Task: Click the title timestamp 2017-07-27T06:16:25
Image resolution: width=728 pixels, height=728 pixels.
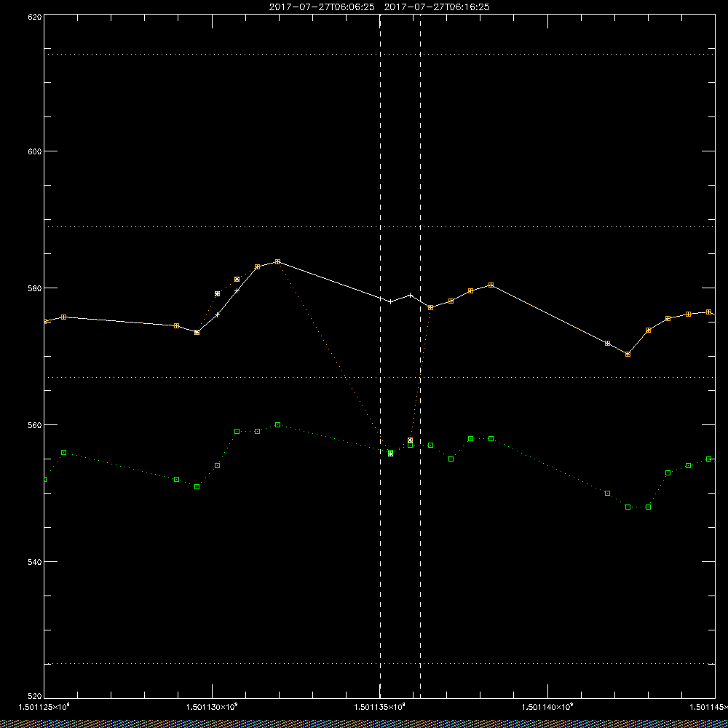Action: [437, 7]
